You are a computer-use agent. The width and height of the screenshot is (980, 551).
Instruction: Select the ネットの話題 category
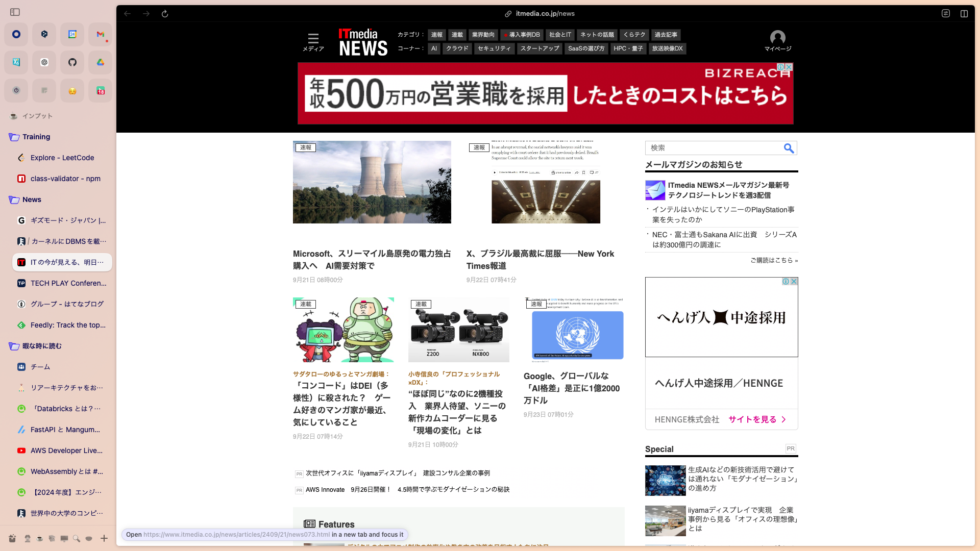[597, 35]
